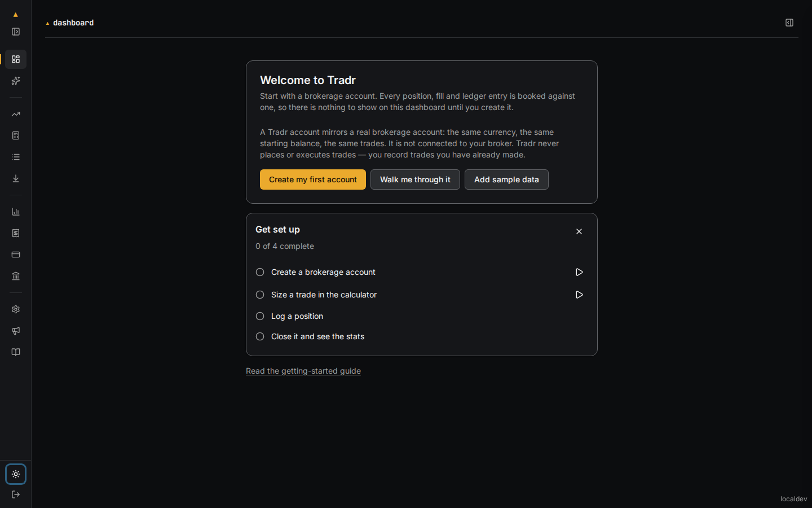
Task: Open the sparkles AI icon in sidebar
Action: tap(16, 81)
